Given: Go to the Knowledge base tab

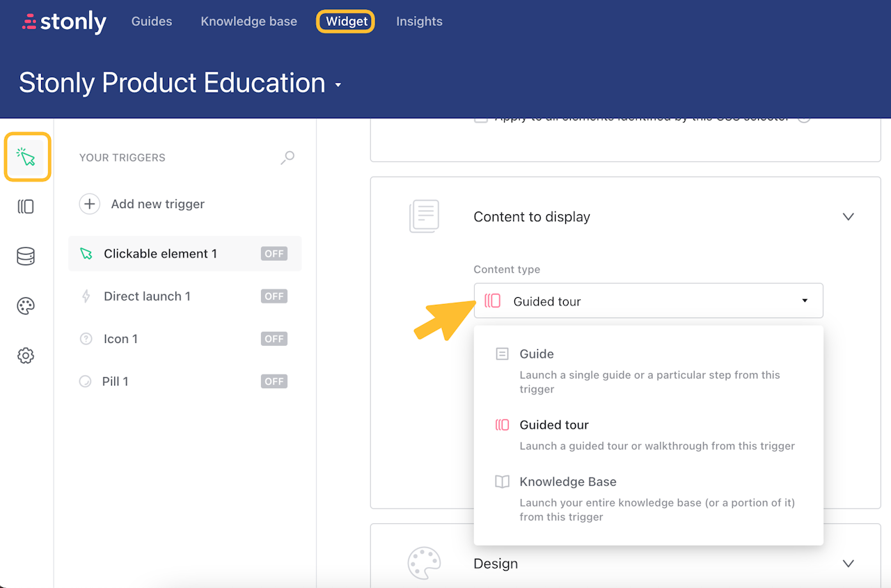Looking at the screenshot, I should [x=249, y=22].
